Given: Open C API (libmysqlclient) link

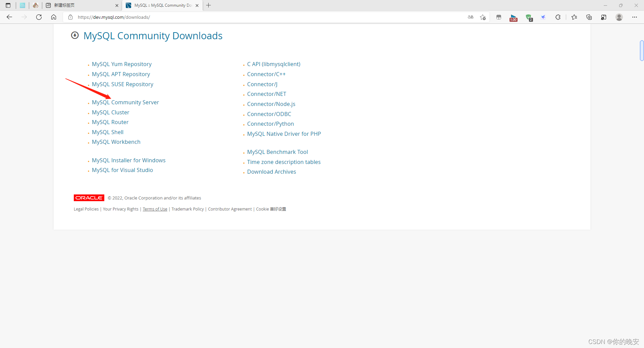Looking at the screenshot, I should tap(274, 64).
